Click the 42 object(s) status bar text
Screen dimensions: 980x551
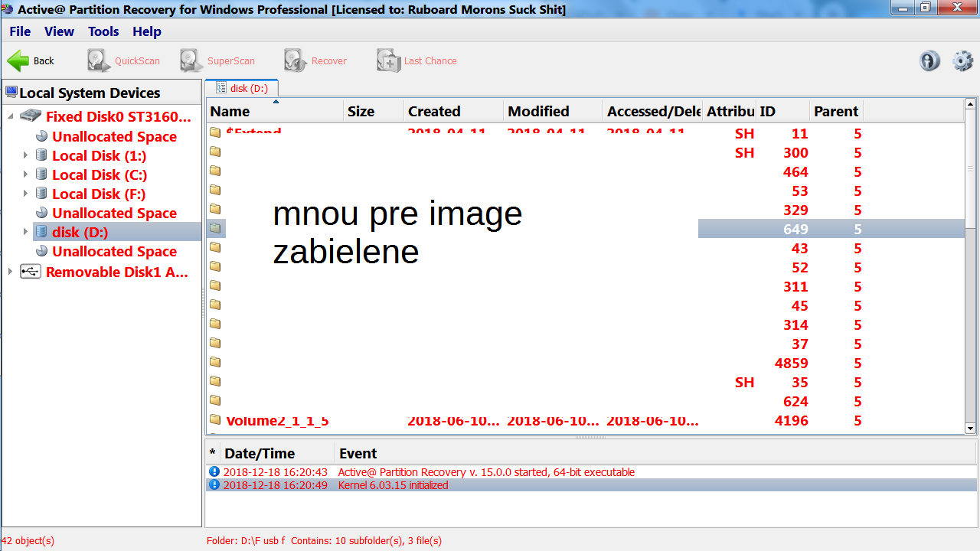28,540
